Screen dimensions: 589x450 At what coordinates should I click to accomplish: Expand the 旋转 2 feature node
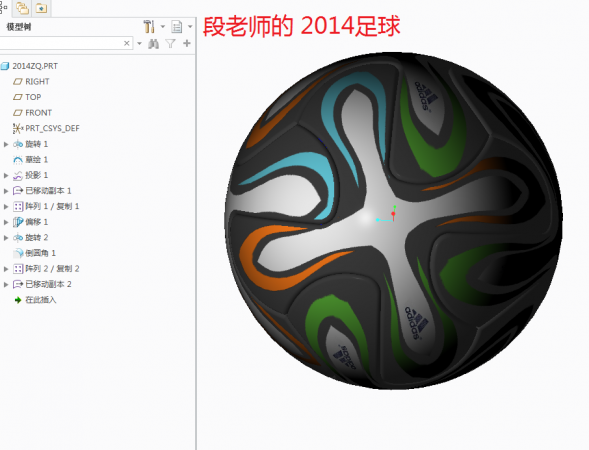tap(6, 238)
